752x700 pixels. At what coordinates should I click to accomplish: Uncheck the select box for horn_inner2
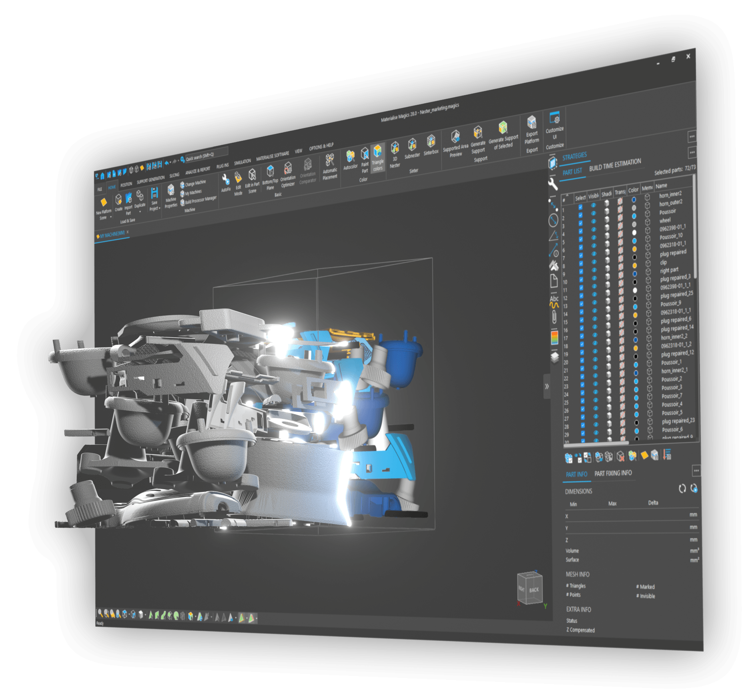[x=580, y=207]
